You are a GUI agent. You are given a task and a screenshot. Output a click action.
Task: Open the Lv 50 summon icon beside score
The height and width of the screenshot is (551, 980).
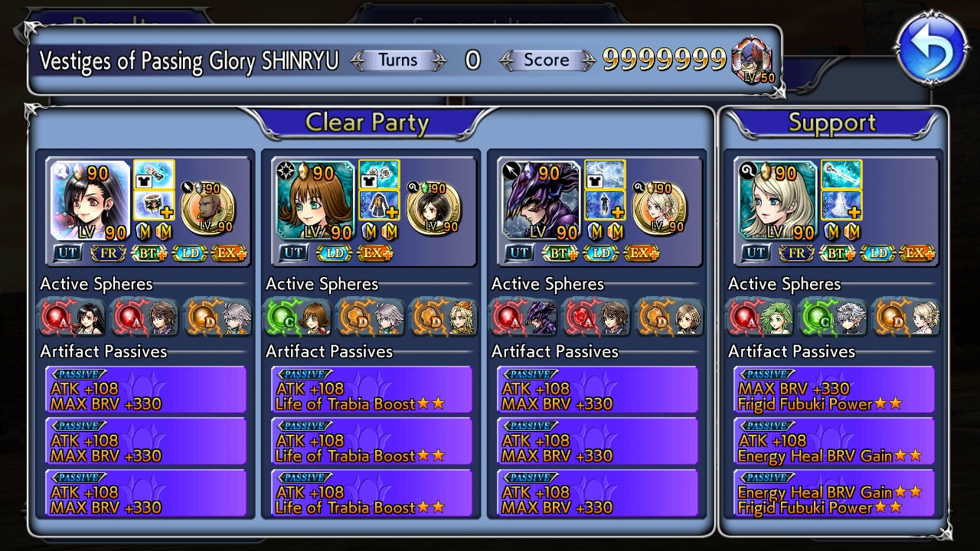(752, 60)
